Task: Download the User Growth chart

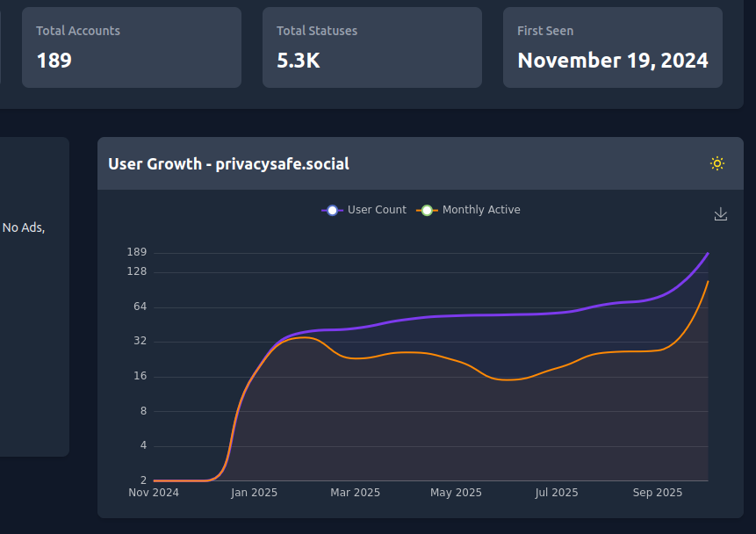Action: 721,214
